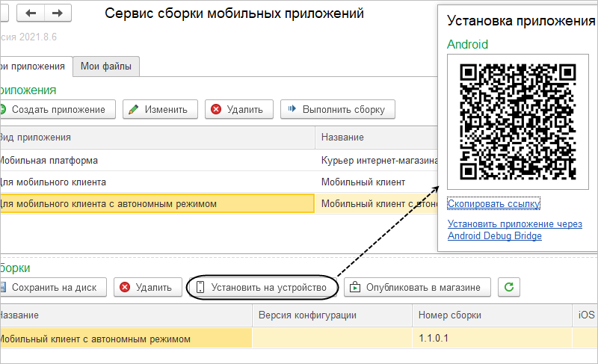Sort by 'Номер сборки' column header
This screenshot has height=364, width=598.
click(449, 315)
